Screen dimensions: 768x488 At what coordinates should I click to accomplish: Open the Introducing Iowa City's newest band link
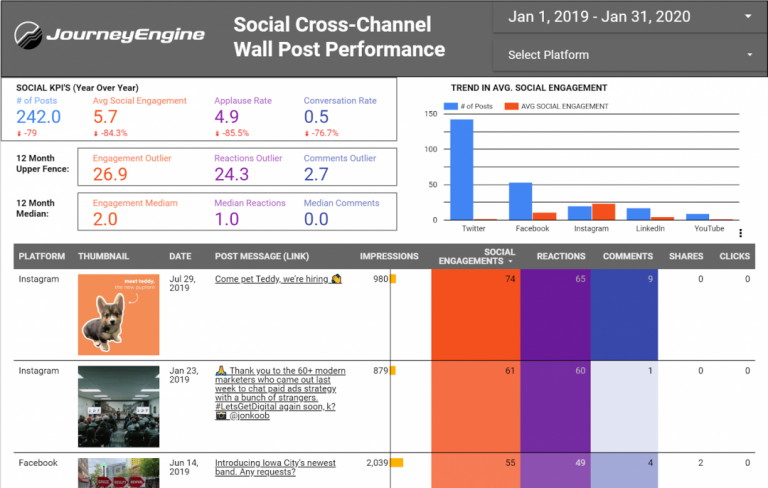coord(275,469)
